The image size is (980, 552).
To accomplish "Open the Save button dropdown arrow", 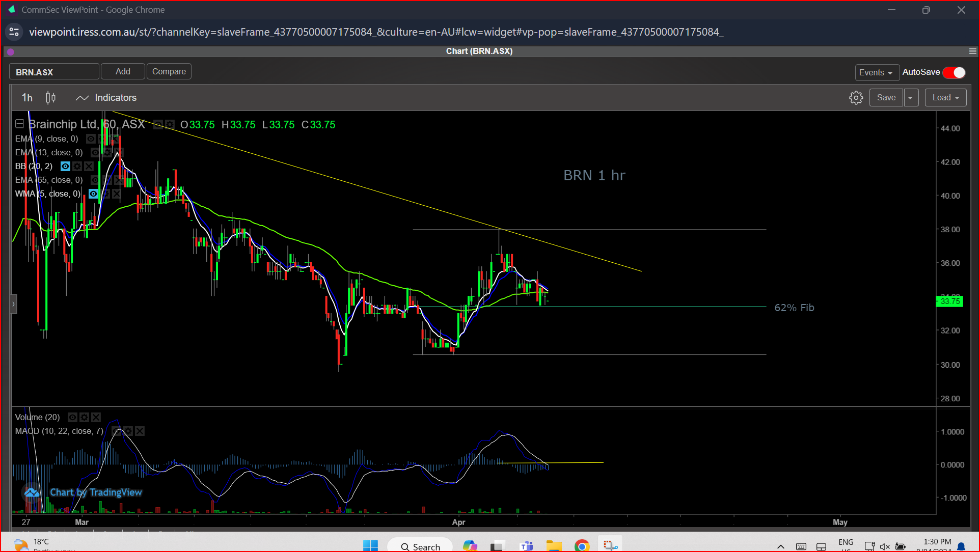I will click(x=910, y=97).
